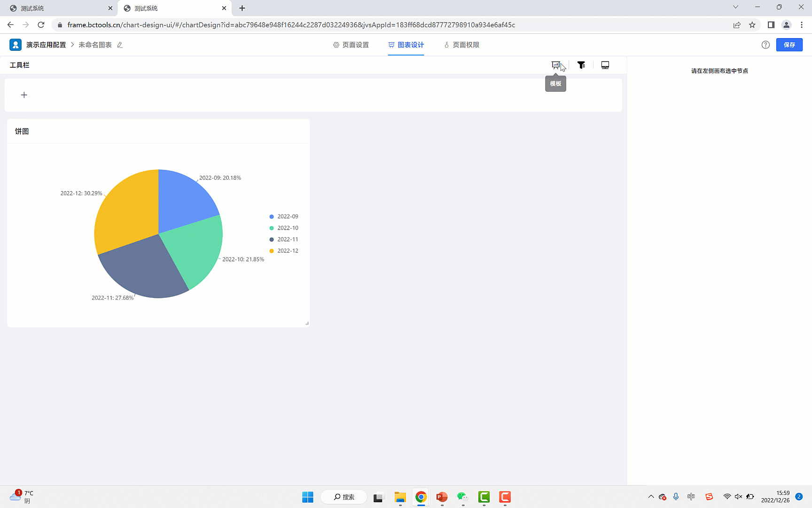Select the 饼图 chart title

(22, 131)
